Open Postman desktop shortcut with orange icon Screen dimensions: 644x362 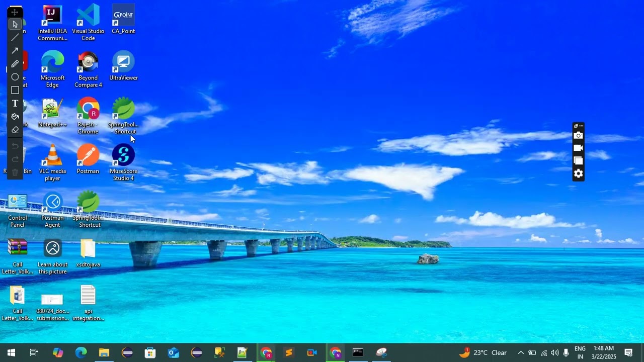[88, 159]
